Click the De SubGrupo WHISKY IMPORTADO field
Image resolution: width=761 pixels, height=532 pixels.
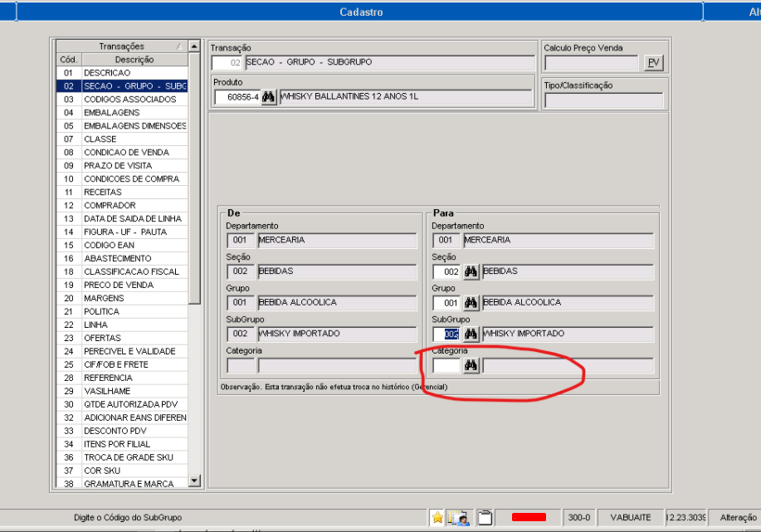tap(337, 334)
